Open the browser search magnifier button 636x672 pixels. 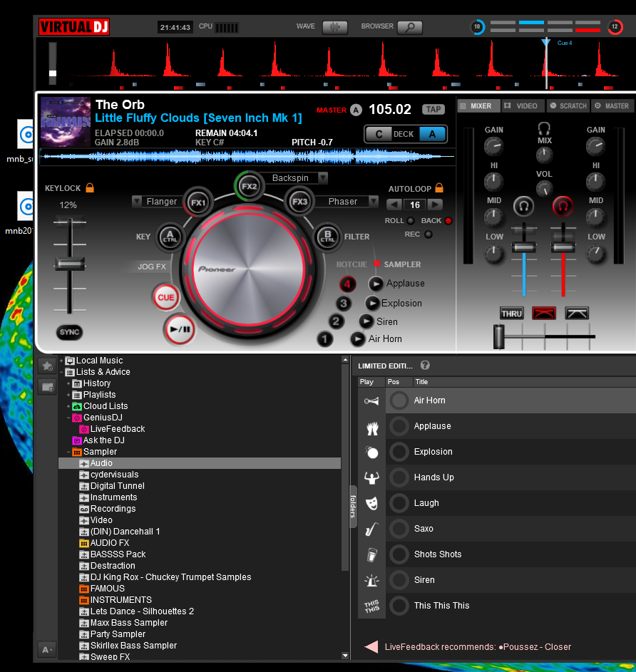pos(409,27)
